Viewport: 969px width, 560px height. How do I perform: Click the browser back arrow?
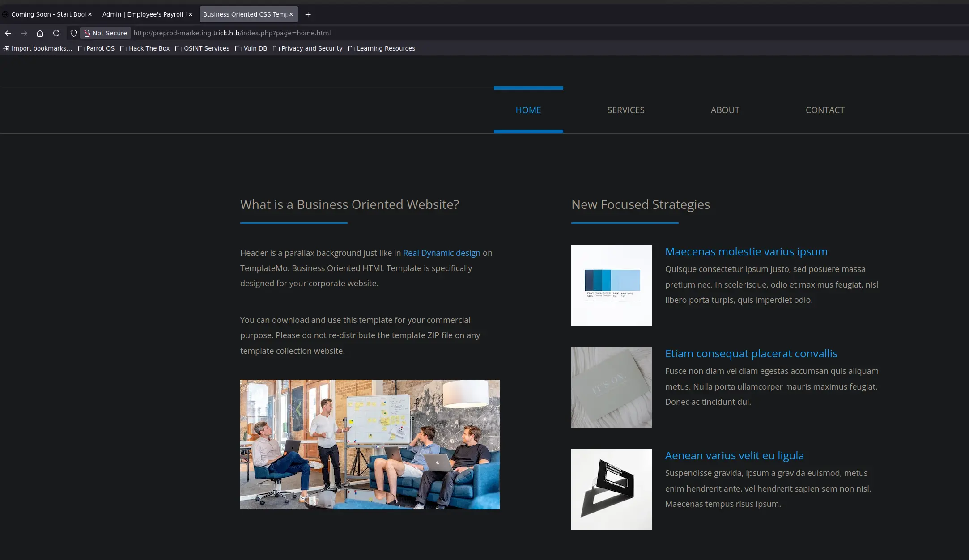[8, 33]
